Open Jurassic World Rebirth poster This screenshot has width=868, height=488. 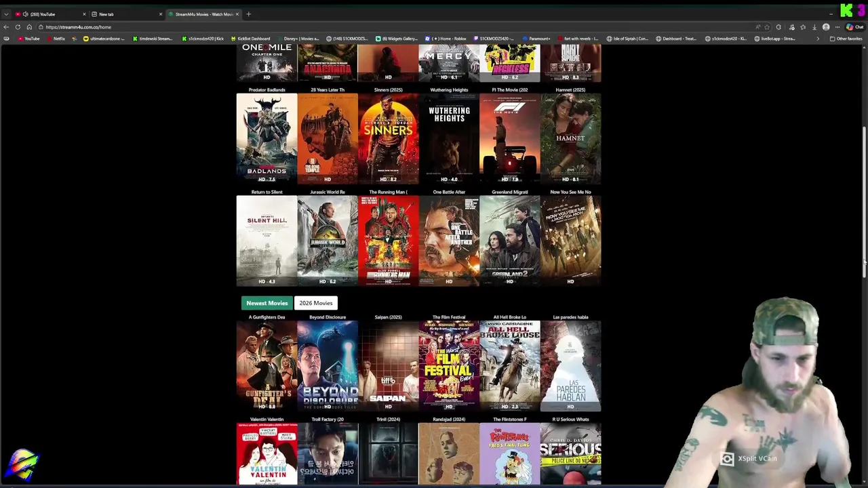(328, 241)
